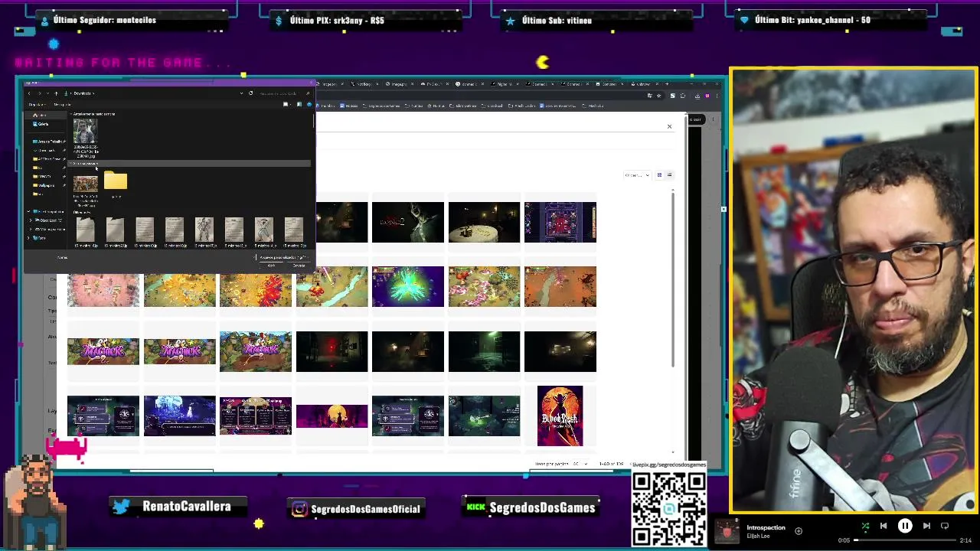
Task: Click Nova pasta in file dialog
Action: 62,105
